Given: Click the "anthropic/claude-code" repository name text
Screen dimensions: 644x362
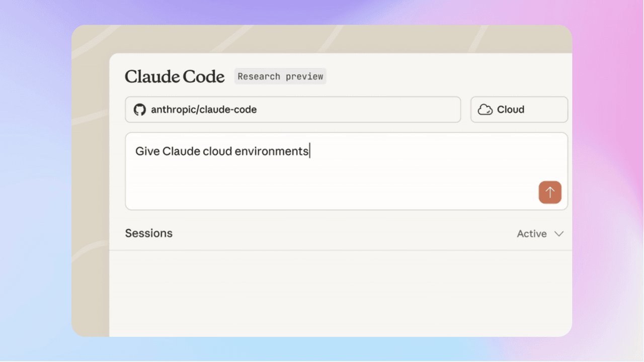Looking at the screenshot, I should [x=204, y=110].
